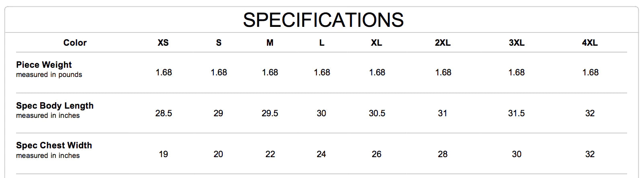Screen dimensions: 644x178
Task: Select the M body length value 29.5
Action: point(270,113)
